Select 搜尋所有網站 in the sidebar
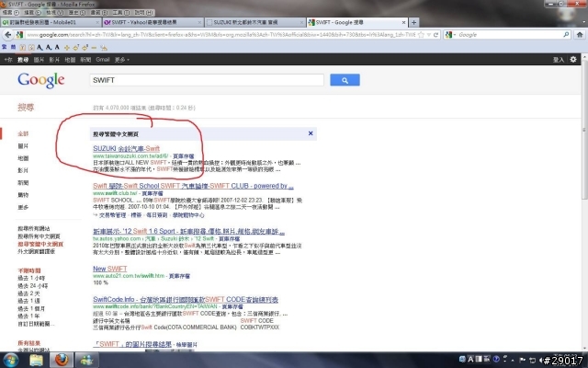The image size is (588, 368). point(34,228)
